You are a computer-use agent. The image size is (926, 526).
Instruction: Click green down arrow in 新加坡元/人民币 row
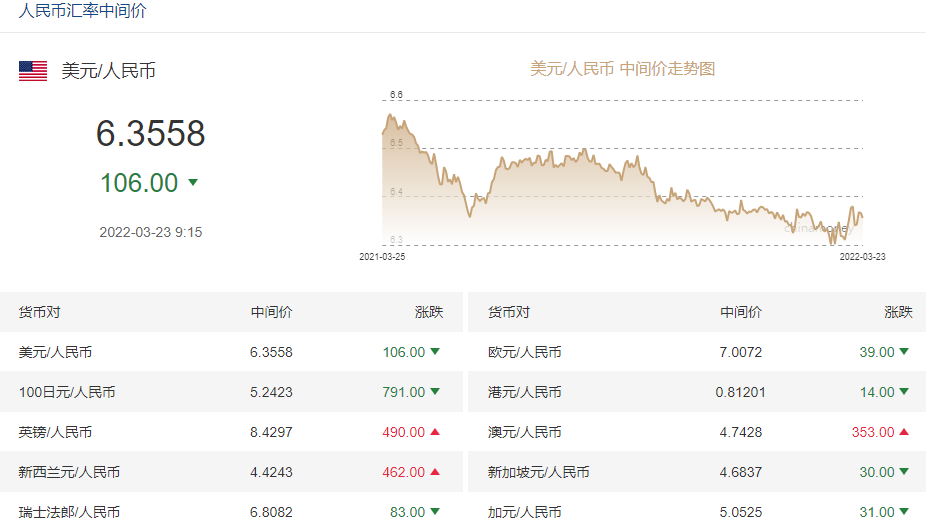(x=904, y=472)
